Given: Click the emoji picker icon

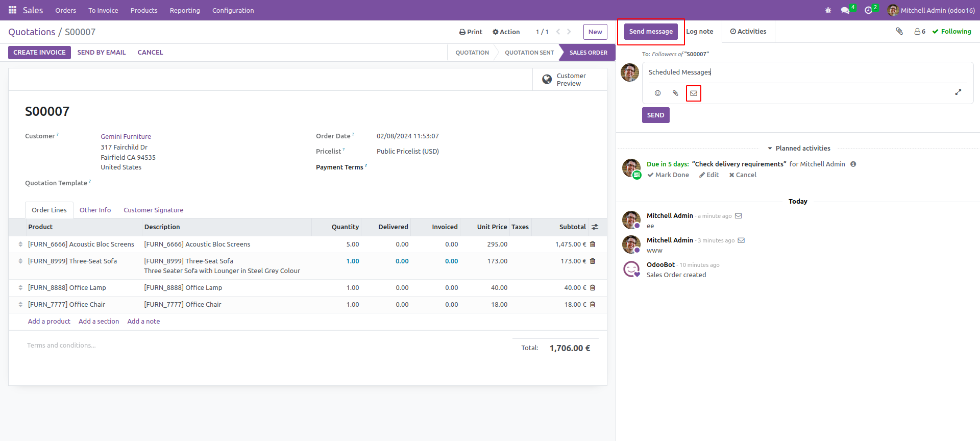Looking at the screenshot, I should [x=657, y=93].
